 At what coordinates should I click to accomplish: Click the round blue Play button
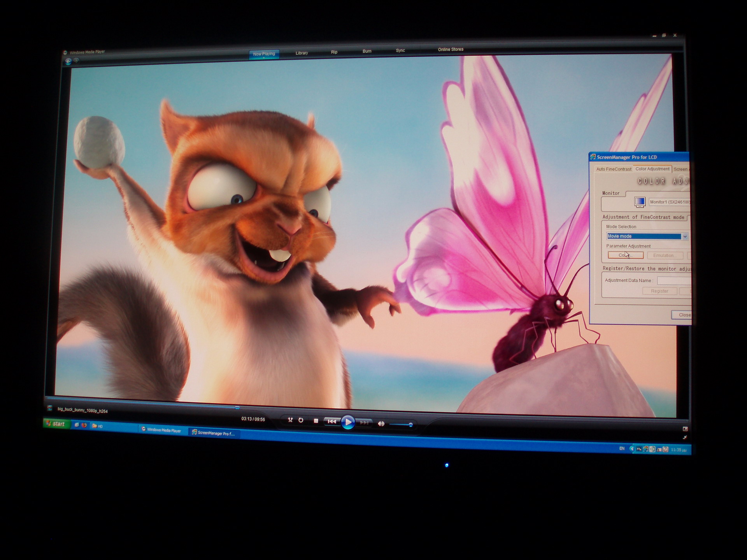pyautogui.click(x=348, y=422)
